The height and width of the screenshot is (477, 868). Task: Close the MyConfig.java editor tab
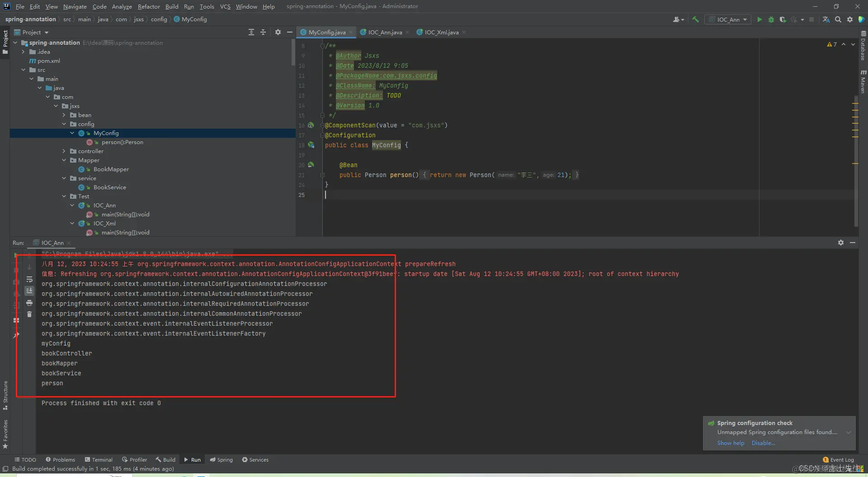coord(351,32)
